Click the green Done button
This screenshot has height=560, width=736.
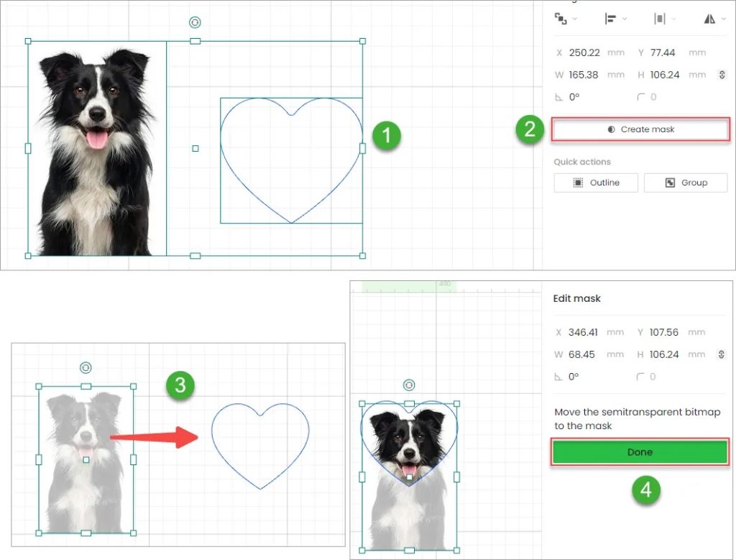tap(640, 452)
